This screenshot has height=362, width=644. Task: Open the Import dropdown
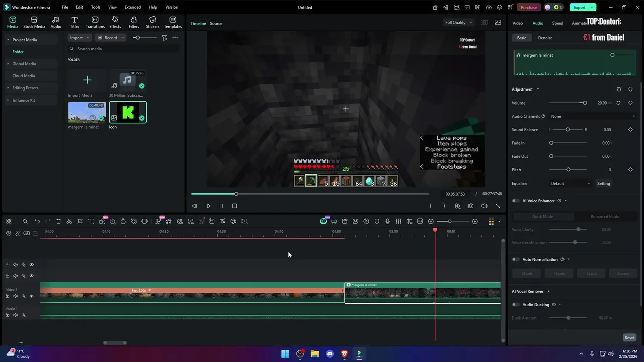coord(80,38)
